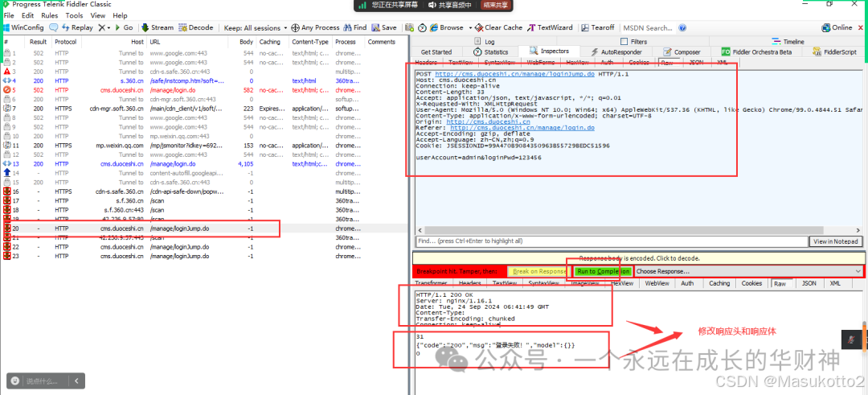
Task: Click View in Notepad button
Action: click(x=837, y=241)
